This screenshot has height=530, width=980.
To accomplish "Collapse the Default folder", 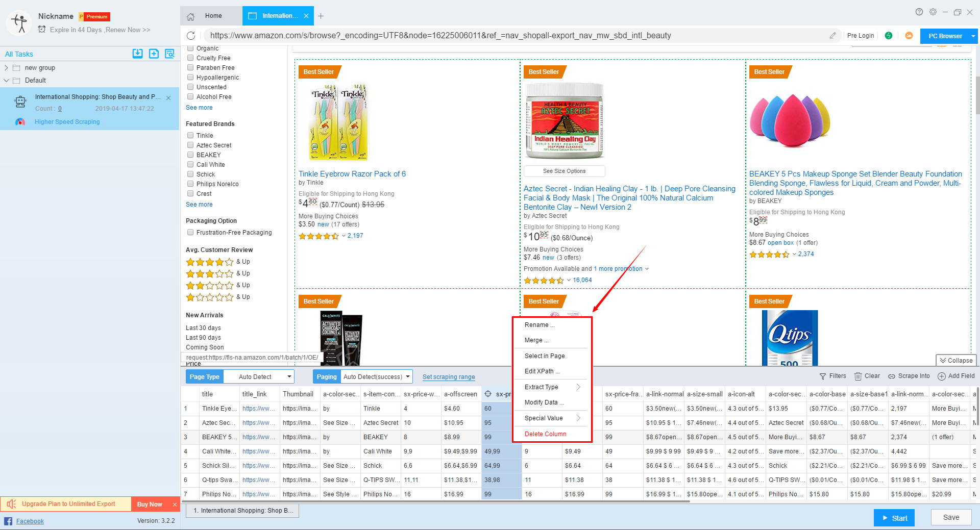I will pyautogui.click(x=6, y=80).
